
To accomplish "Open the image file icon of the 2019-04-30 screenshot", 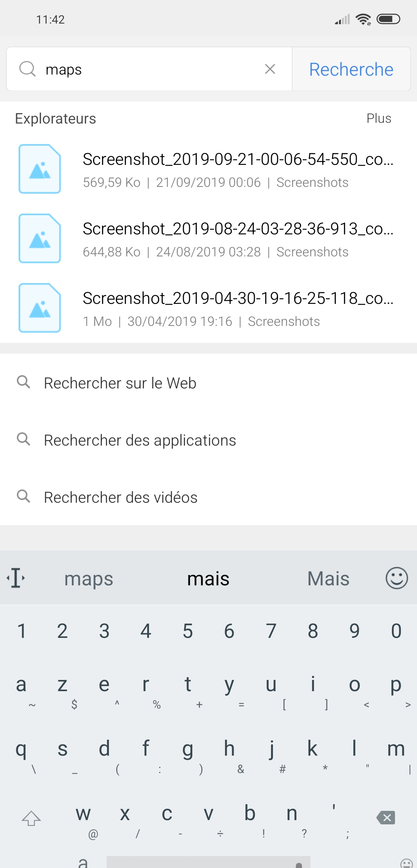I will tap(40, 308).
